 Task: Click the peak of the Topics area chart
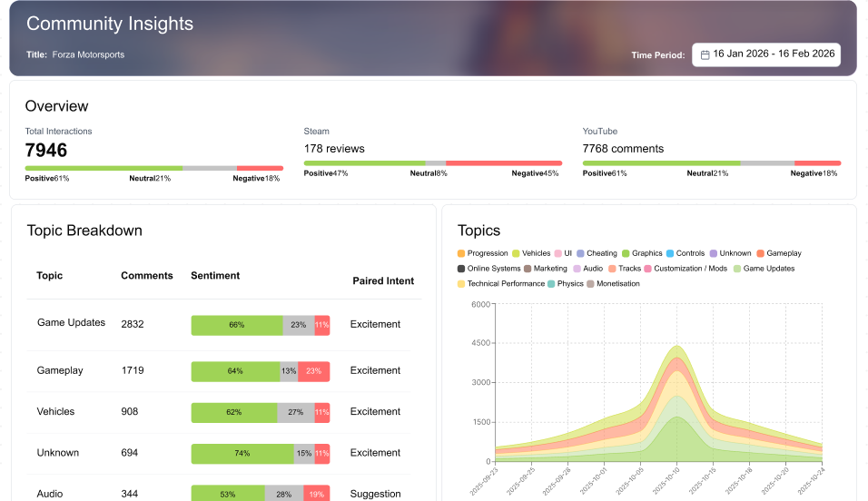676,347
